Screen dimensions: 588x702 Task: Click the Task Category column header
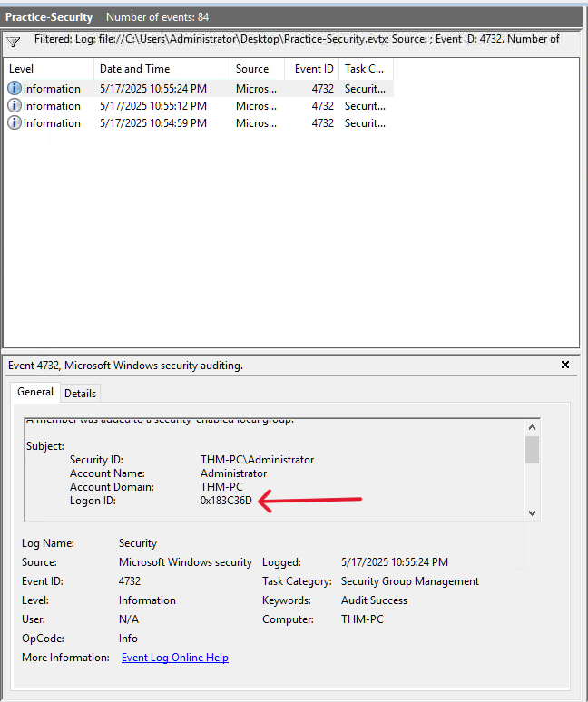(x=365, y=69)
